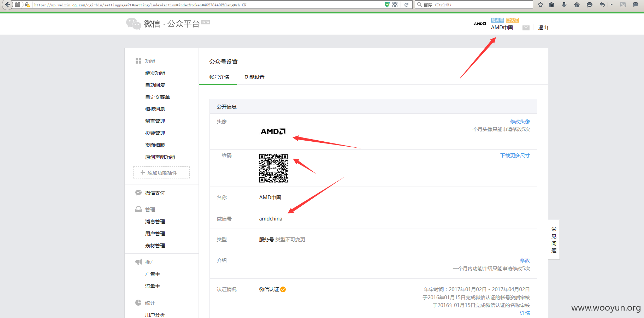Image resolution: width=644 pixels, height=318 pixels.
Task: Click the 服务号 type value text
Action: point(266,240)
